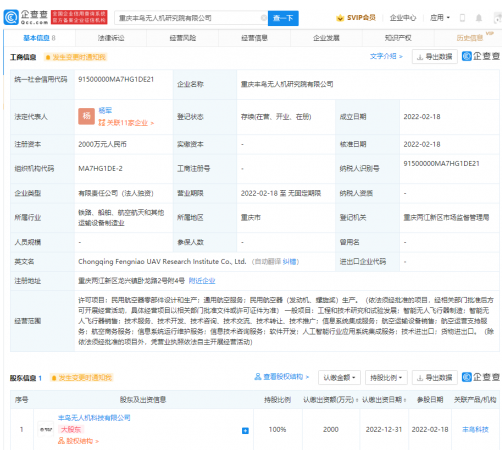This screenshot has height=466, width=504.
Task: Switch to the 经营风险 tab
Action: pos(183,38)
